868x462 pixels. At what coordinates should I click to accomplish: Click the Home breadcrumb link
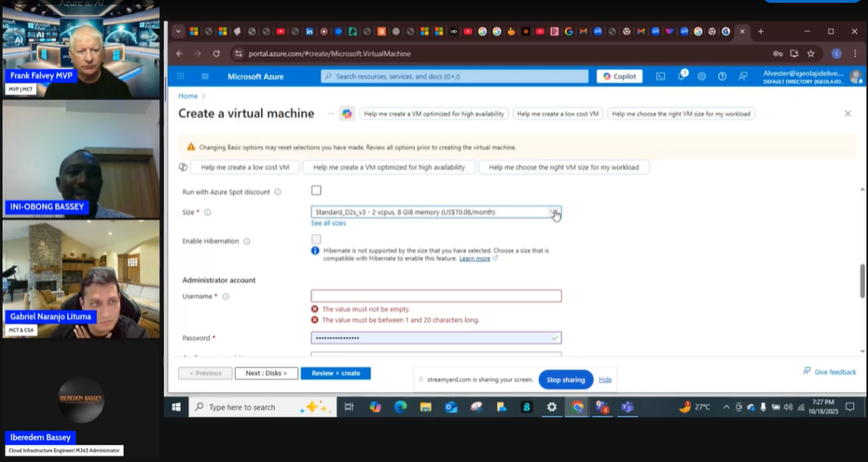coord(187,96)
